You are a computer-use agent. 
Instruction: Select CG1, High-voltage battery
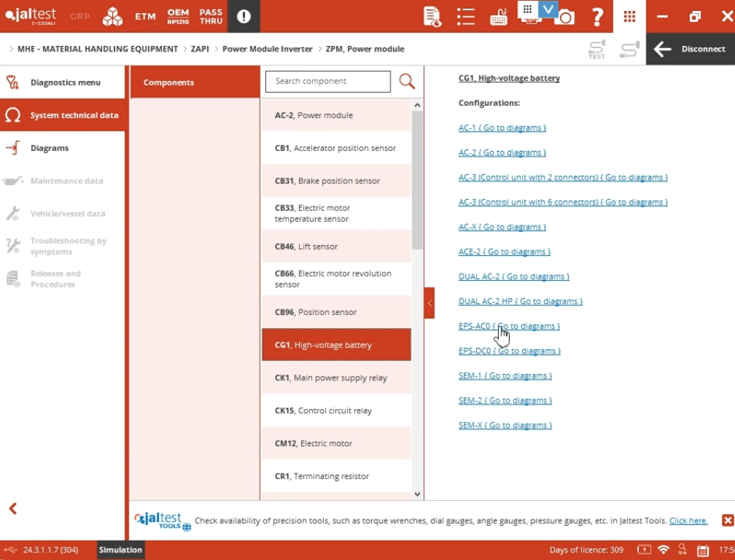[336, 345]
